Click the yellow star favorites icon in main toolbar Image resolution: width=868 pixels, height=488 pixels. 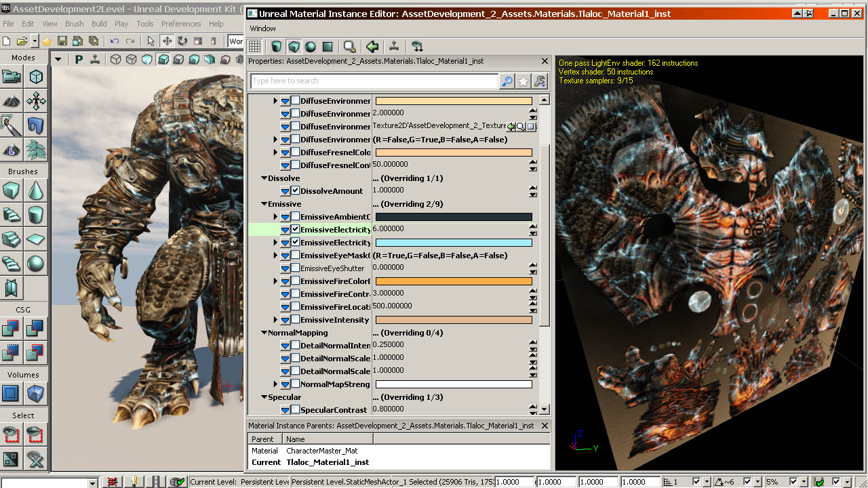(47, 41)
